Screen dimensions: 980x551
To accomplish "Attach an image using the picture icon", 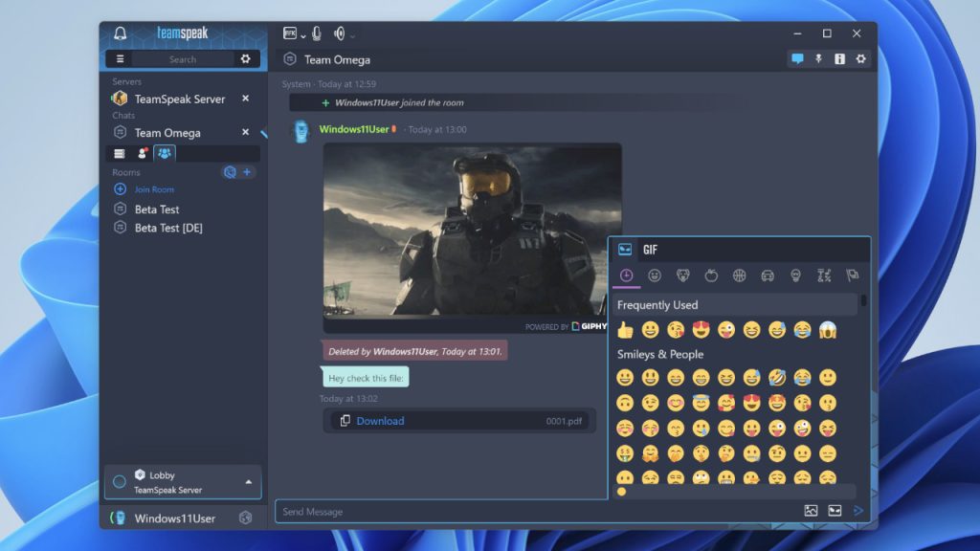I will (x=809, y=511).
